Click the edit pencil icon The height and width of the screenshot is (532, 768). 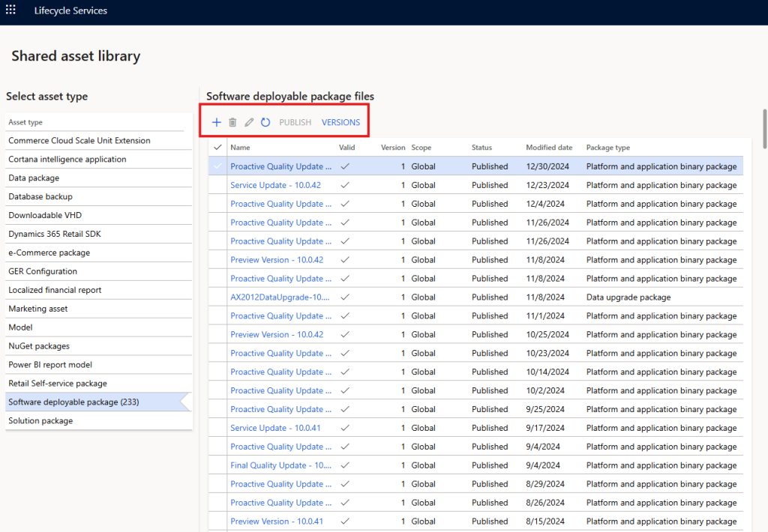click(x=249, y=122)
